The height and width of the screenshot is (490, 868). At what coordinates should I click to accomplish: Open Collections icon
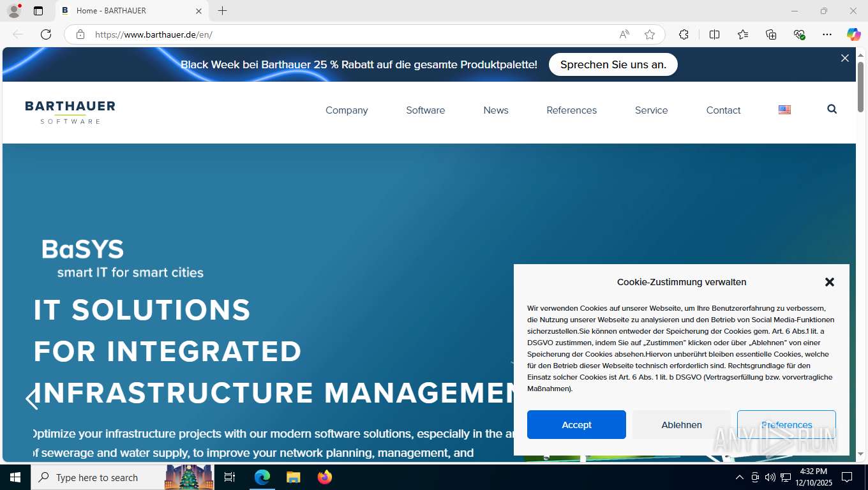pyautogui.click(x=771, y=34)
